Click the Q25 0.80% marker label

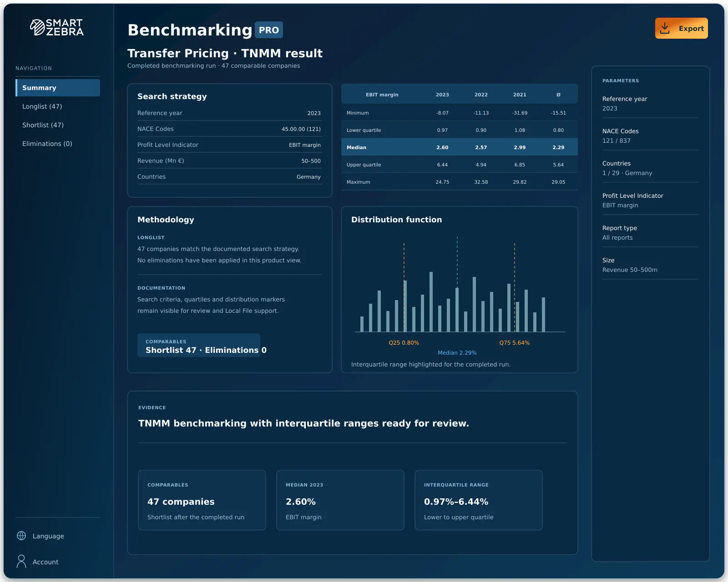click(x=404, y=343)
